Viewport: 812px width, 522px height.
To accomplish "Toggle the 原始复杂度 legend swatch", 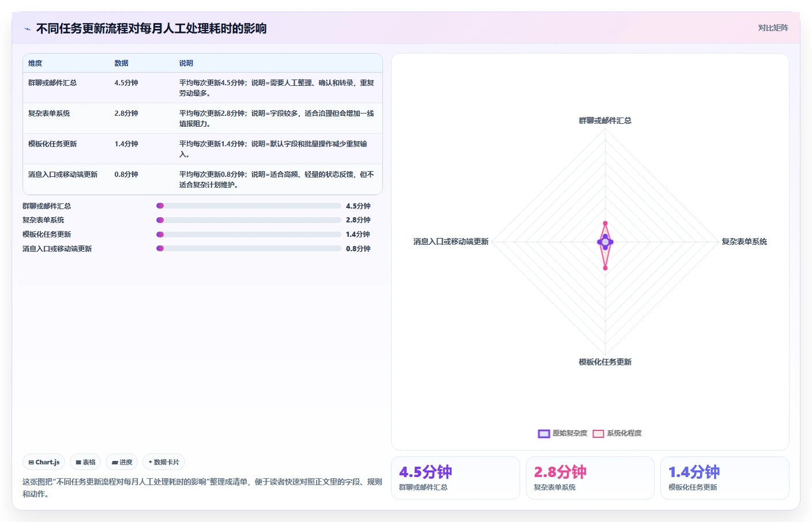I will (544, 433).
